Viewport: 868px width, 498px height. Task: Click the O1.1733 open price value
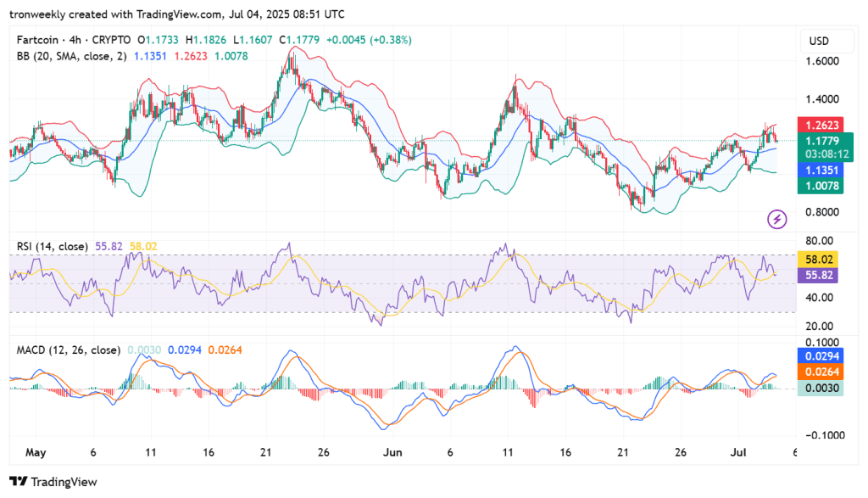159,40
